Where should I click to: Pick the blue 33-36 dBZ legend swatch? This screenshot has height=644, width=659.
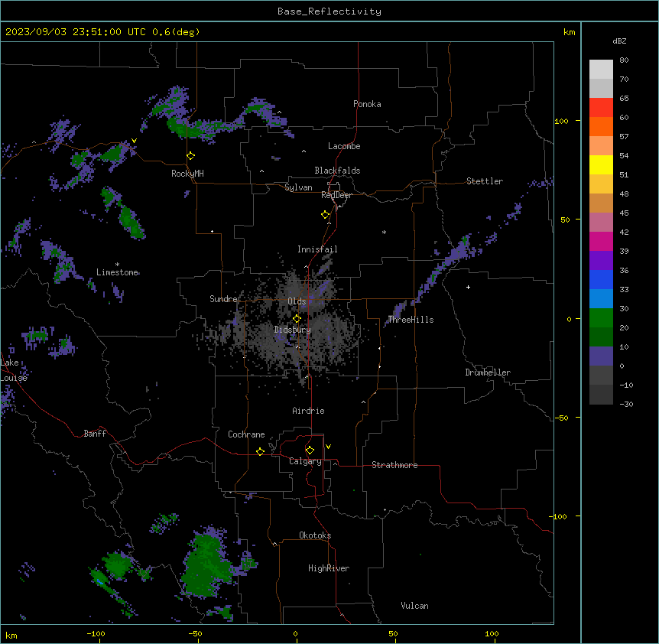[601, 279]
